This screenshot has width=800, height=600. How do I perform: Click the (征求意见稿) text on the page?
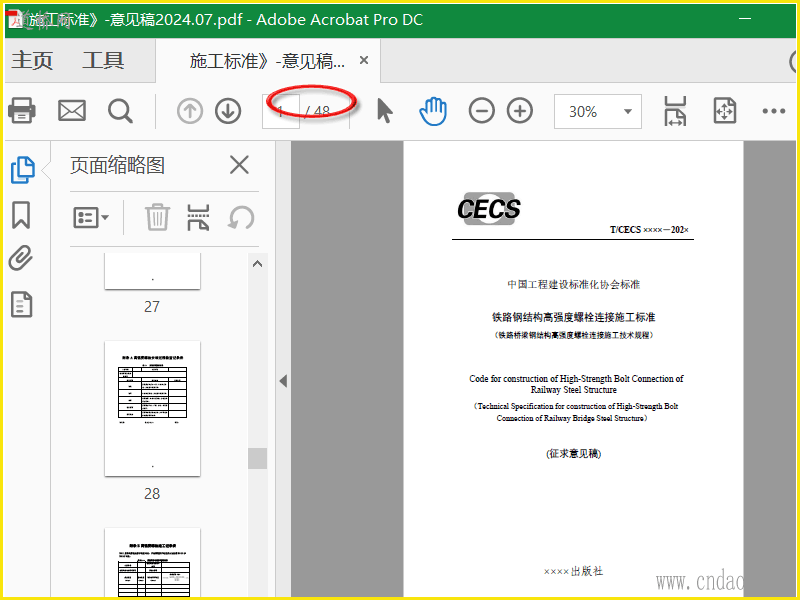tap(573, 454)
